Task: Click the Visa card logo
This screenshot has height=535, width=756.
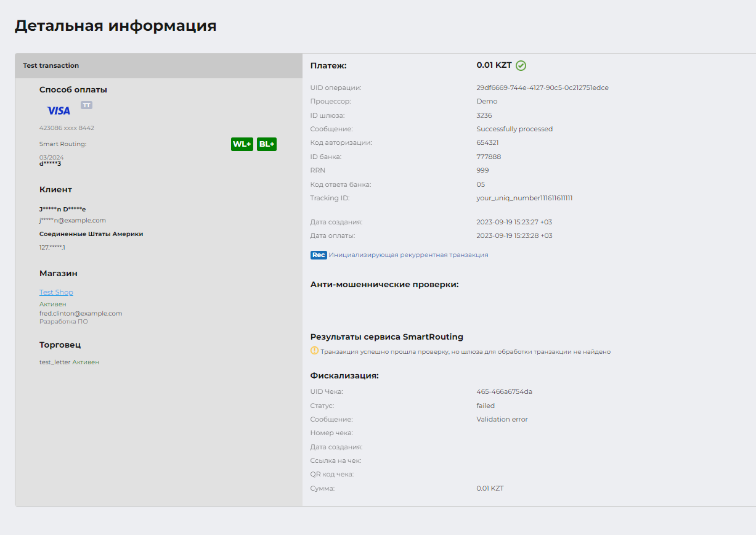Action: 59,111
